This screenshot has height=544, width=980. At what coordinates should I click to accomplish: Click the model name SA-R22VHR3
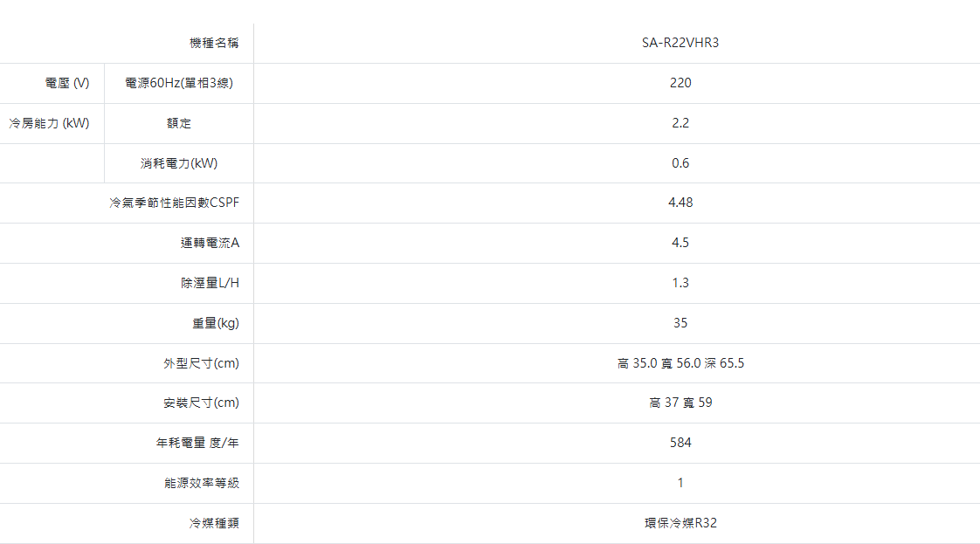coord(680,43)
